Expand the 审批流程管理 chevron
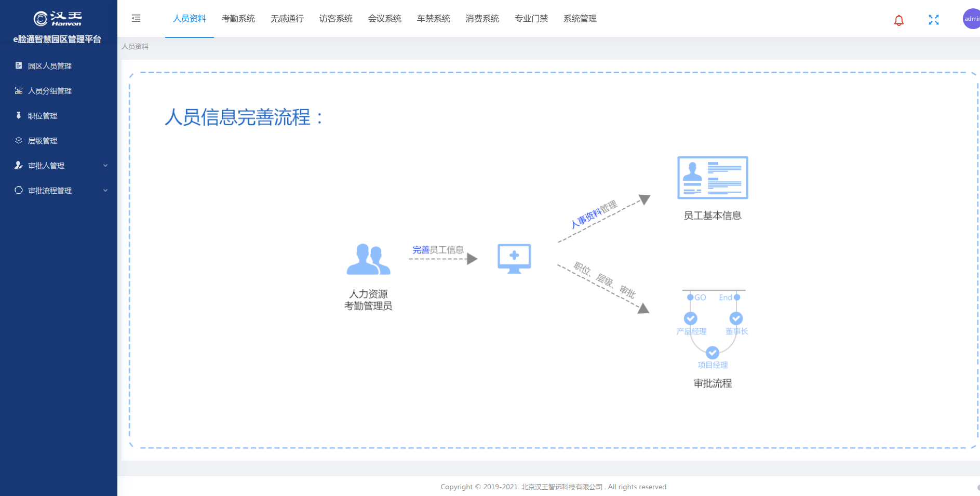980x496 pixels. click(105, 191)
